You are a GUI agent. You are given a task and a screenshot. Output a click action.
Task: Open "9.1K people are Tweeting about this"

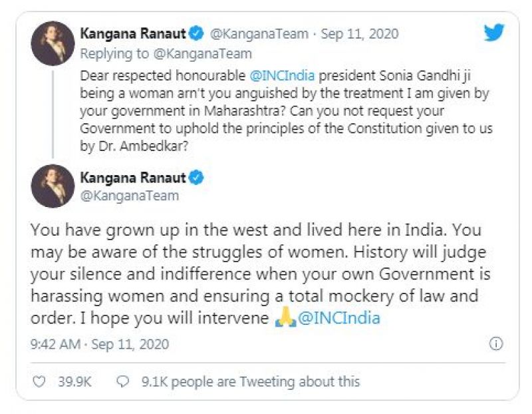coord(250,381)
